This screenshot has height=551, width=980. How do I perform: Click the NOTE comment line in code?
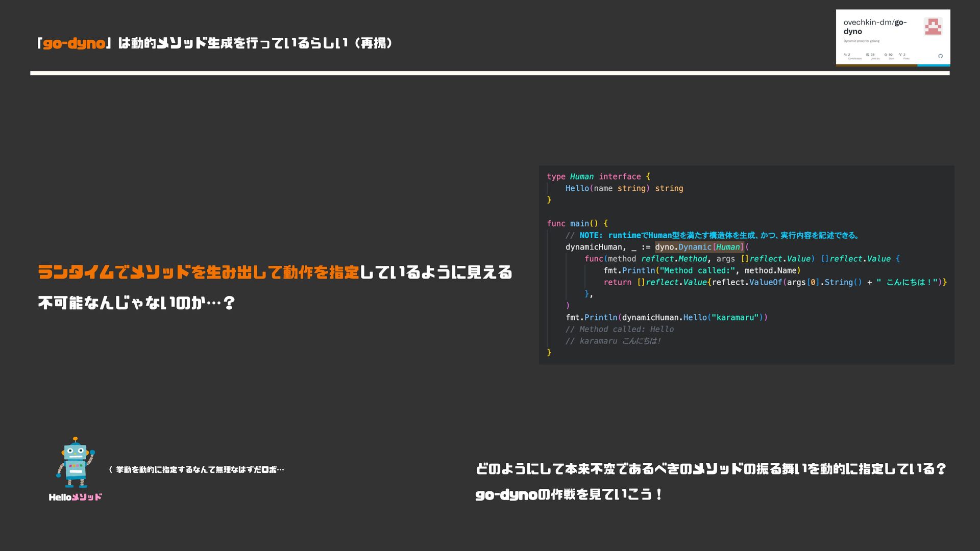[713, 235]
